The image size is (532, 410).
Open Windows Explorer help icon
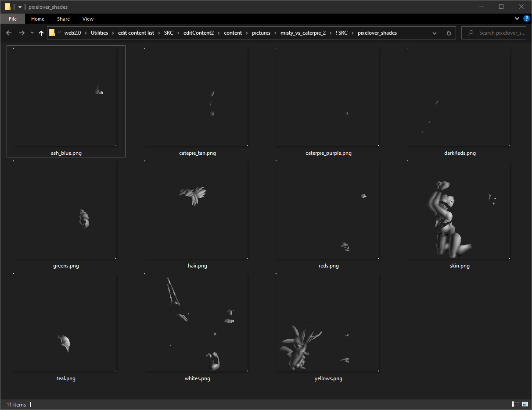(526, 19)
